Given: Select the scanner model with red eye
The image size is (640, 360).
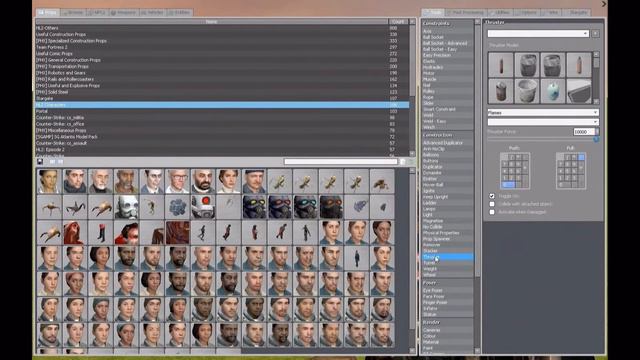Looking at the screenshot, I should (x=203, y=207).
